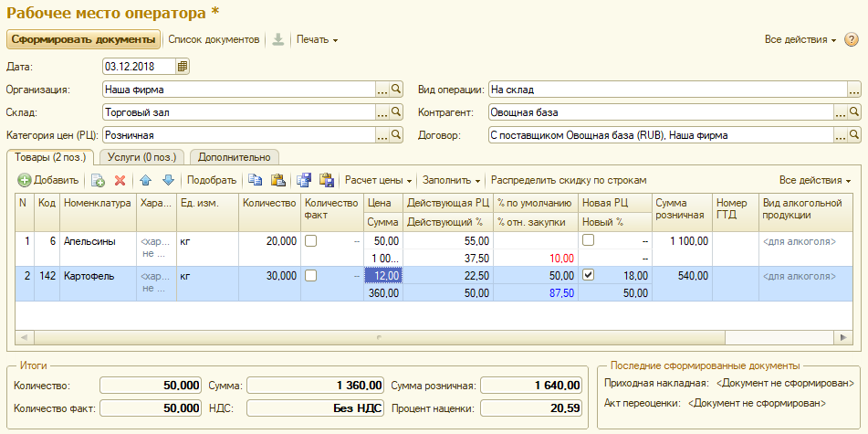Click ellipsis select button for Контрагент
This screenshot has width=868, height=434.
tap(841, 112)
